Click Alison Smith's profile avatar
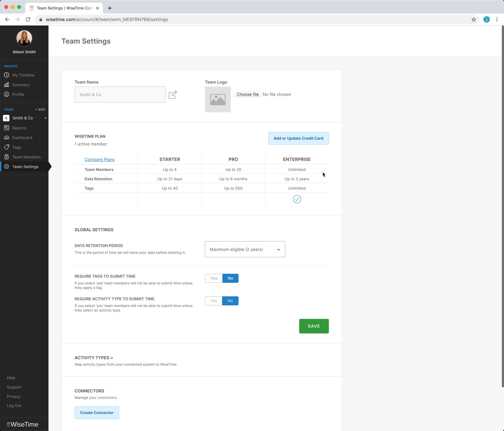The image size is (504, 431). 24,38
